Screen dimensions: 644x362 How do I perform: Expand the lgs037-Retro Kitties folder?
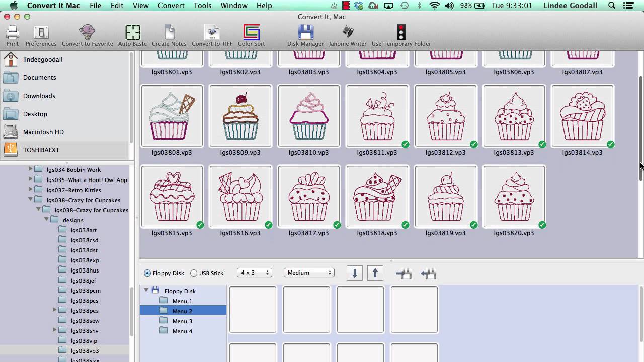pos(30,190)
